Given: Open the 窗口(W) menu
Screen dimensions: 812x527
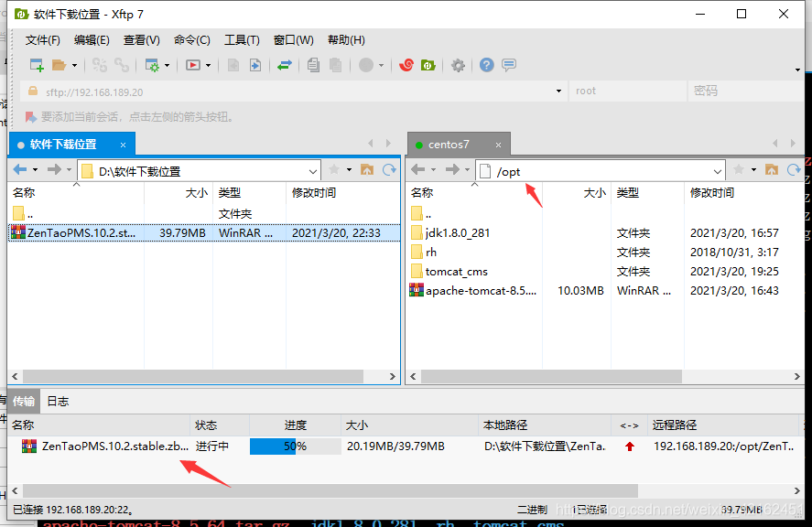Looking at the screenshot, I should coord(294,40).
